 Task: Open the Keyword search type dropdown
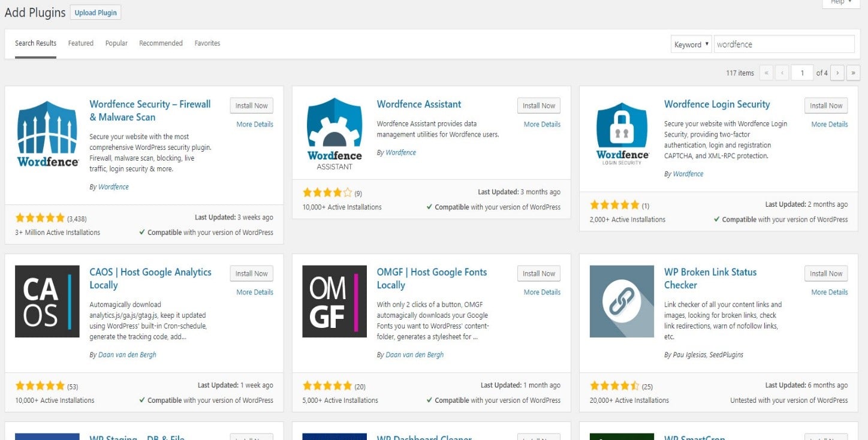coord(691,44)
